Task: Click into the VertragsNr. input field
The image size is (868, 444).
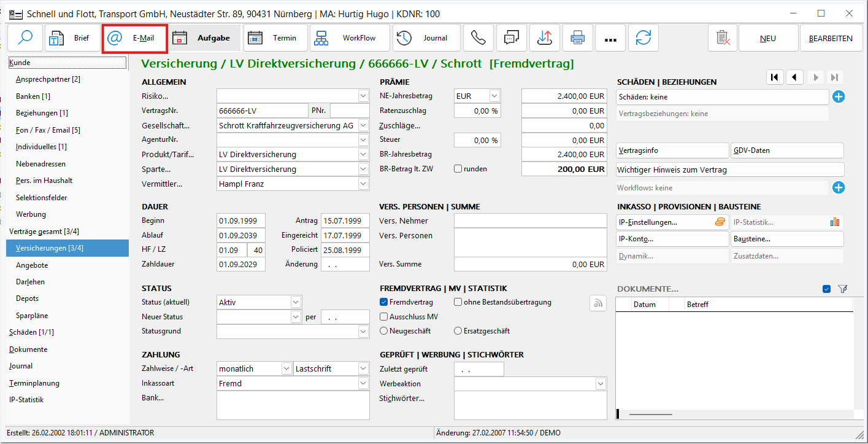Action: click(262, 111)
